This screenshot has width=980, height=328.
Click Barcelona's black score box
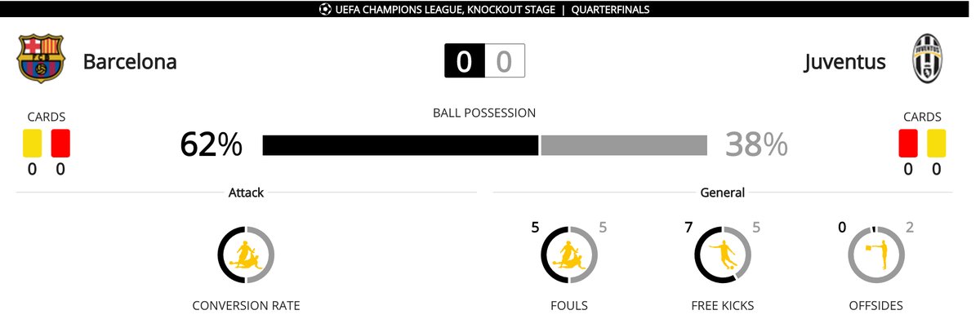[465, 62]
